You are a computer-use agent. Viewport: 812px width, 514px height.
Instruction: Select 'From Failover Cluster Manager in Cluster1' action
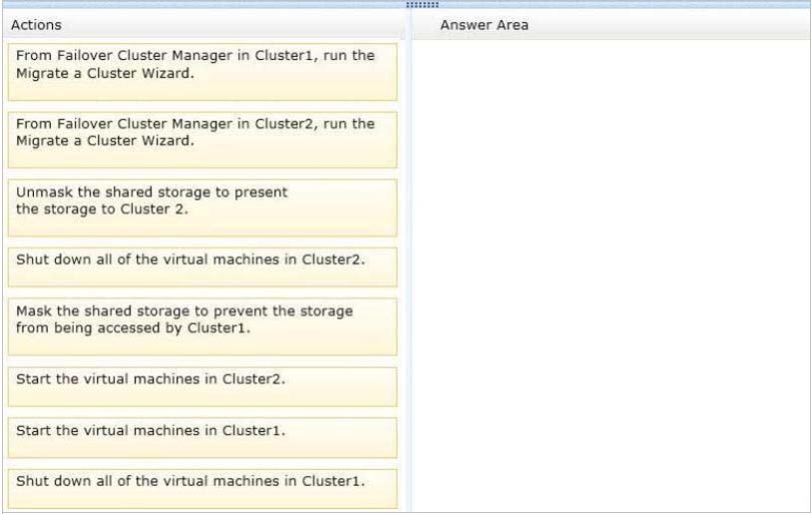[203, 72]
